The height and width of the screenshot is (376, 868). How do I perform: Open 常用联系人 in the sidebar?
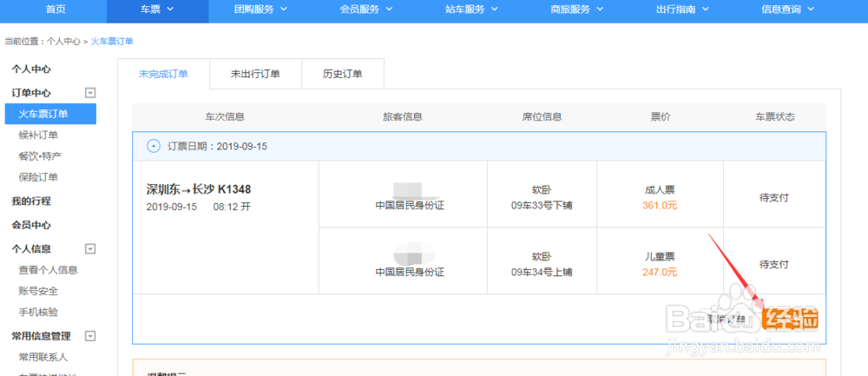[x=43, y=357]
